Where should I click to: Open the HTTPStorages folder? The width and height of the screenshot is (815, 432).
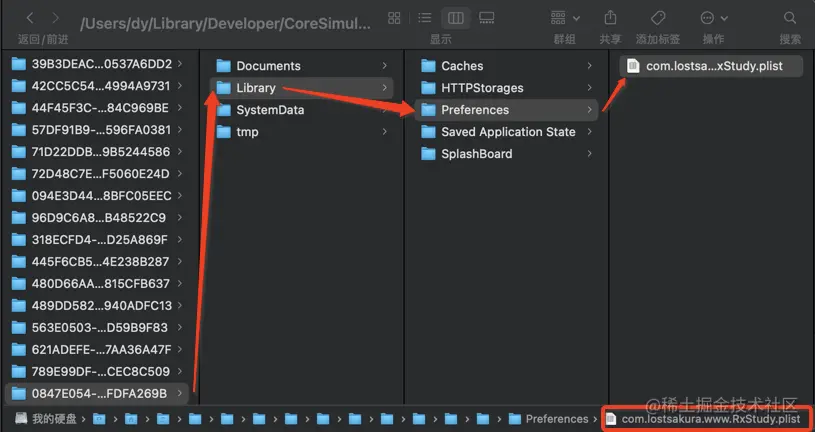click(x=482, y=88)
